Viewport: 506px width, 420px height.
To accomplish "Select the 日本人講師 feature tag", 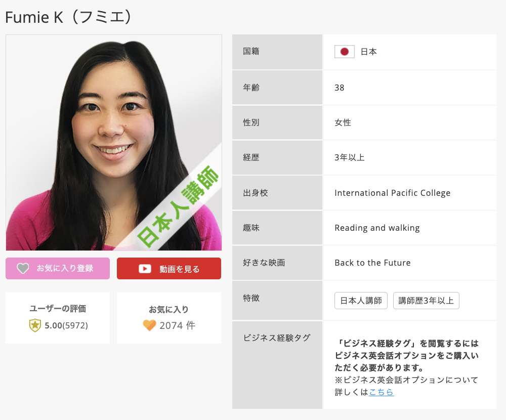I will pyautogui.click(x=361, y=301).
